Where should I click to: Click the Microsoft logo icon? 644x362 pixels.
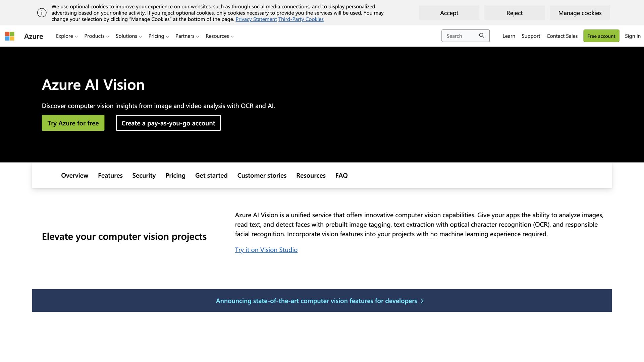click(10, 36)
